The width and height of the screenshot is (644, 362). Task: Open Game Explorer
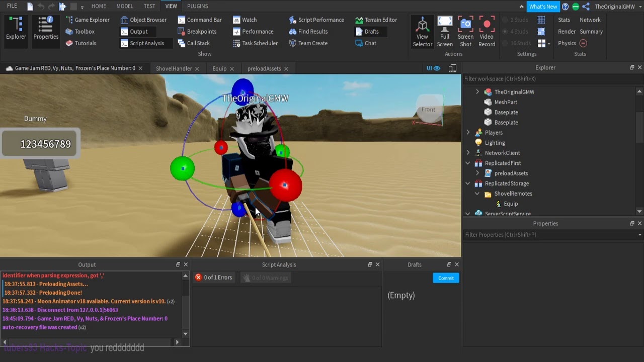coord(88,20)
